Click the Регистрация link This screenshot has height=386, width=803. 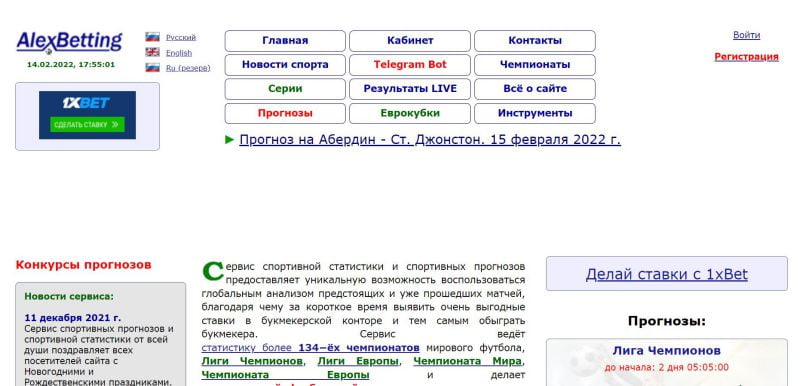click(x=746, y=57)
